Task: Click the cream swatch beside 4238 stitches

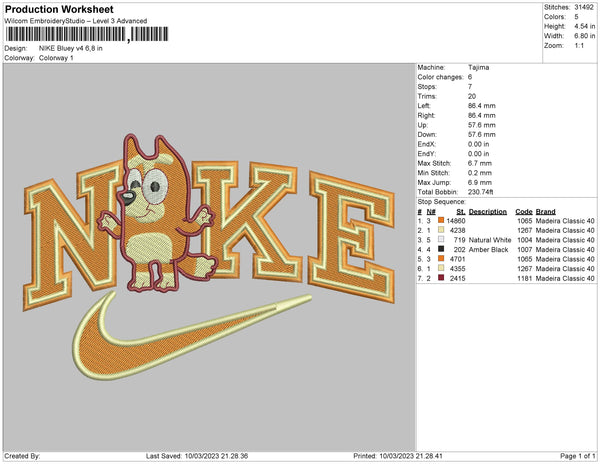Action: tap(441, 230)
